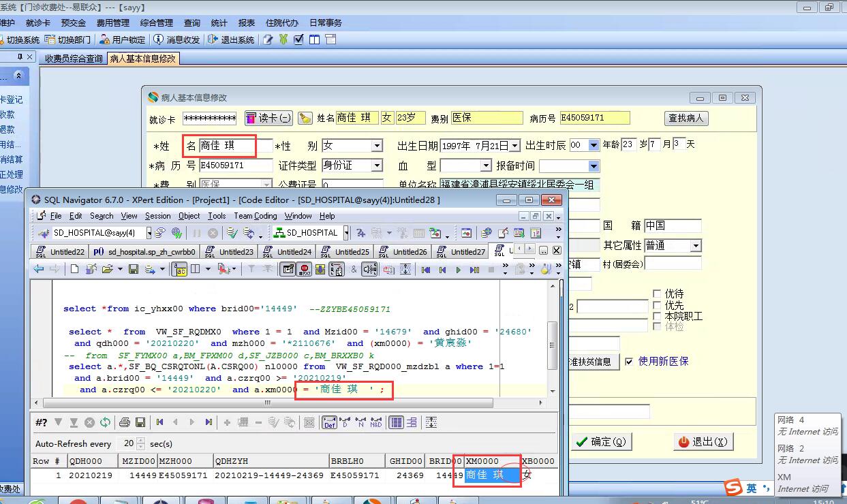The width and height of the screenshot is (847, 504).
Task: Click the Auto-Refresh seconds stepper
Action: pyautogui.click(x=141, y=443)
